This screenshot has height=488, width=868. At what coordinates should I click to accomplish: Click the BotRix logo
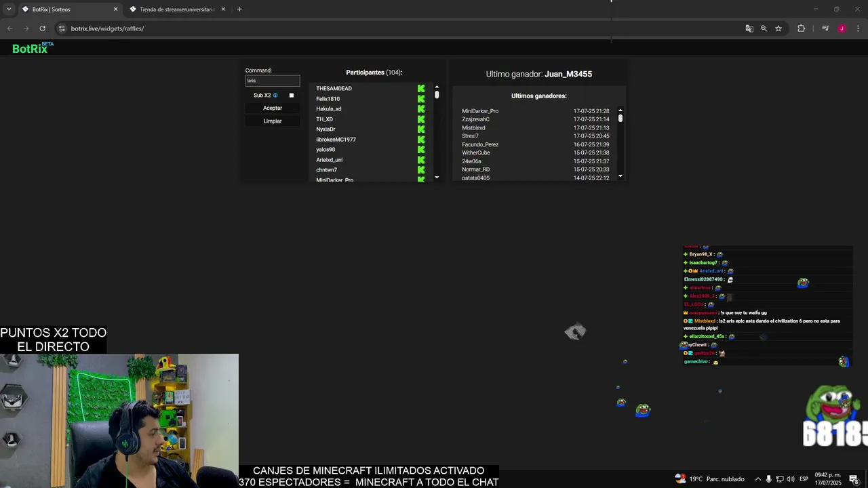32,48
